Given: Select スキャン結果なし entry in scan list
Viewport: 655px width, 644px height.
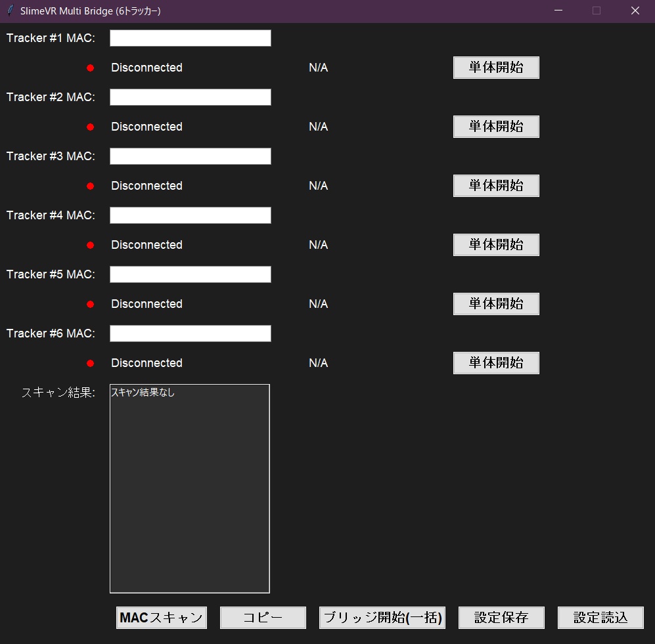Looking at the screenshot, I should coord(143,393).
